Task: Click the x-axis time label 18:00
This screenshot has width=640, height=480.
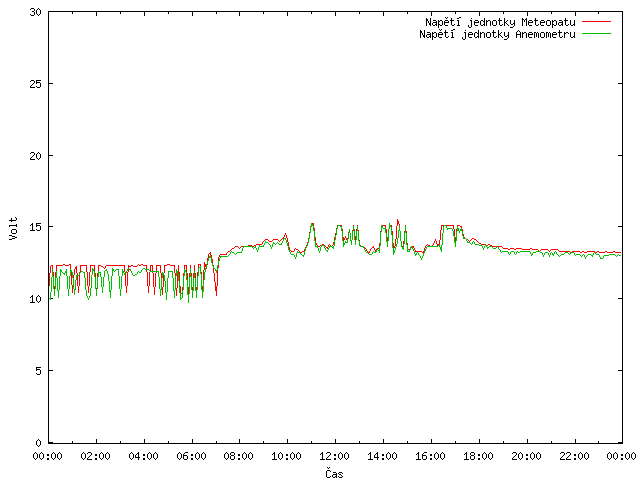Action: click(478, 456)
